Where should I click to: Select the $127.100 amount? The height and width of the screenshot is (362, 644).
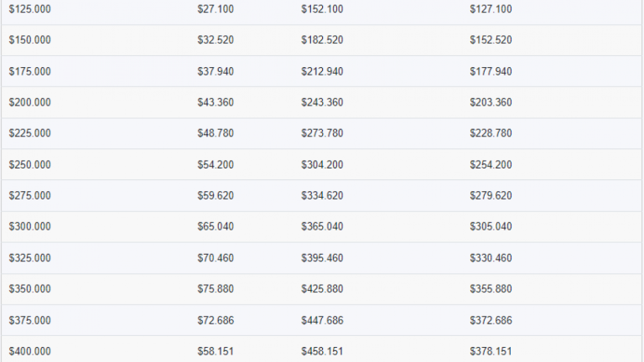(491, 9)
